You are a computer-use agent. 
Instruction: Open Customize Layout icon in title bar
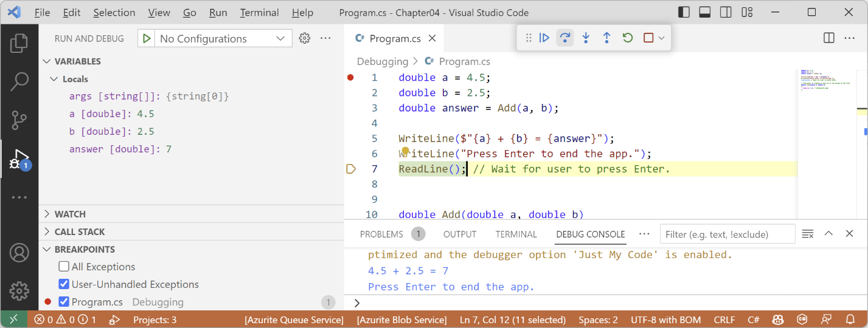point(746,12)
